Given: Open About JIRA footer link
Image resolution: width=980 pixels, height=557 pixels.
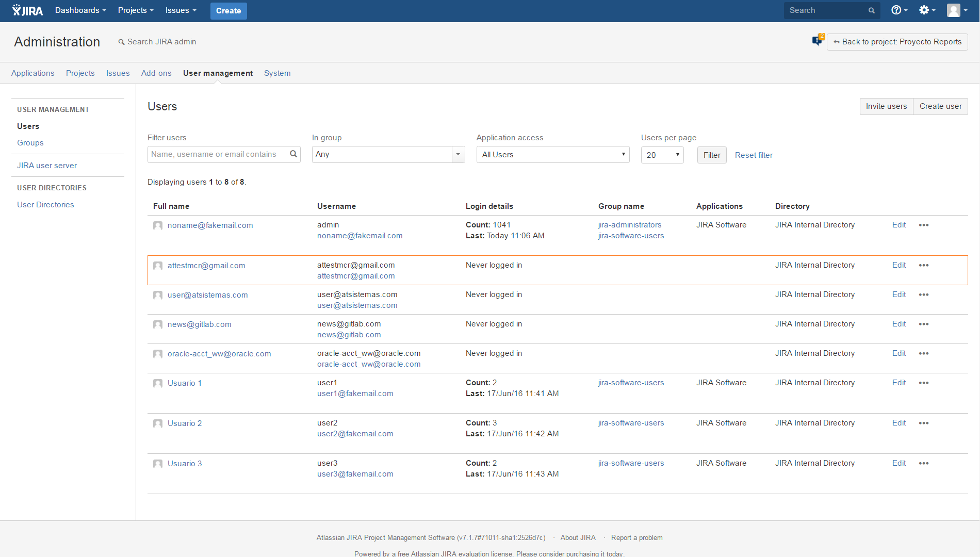Looking at the screenshot, I should [578, 537].
